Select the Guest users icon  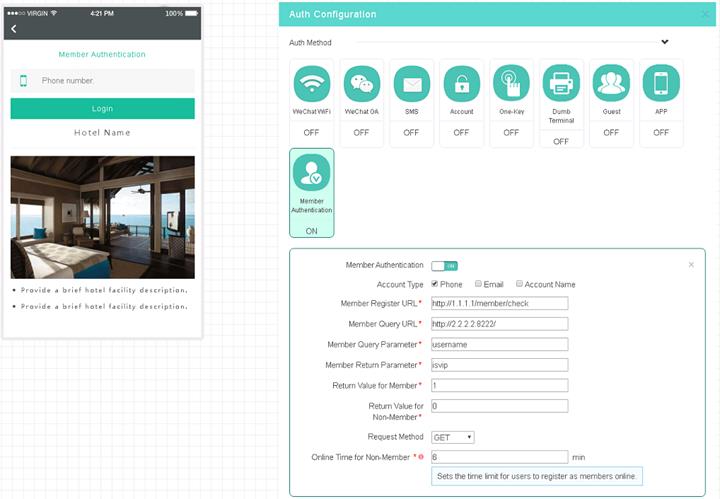click(x=611, y=83)
